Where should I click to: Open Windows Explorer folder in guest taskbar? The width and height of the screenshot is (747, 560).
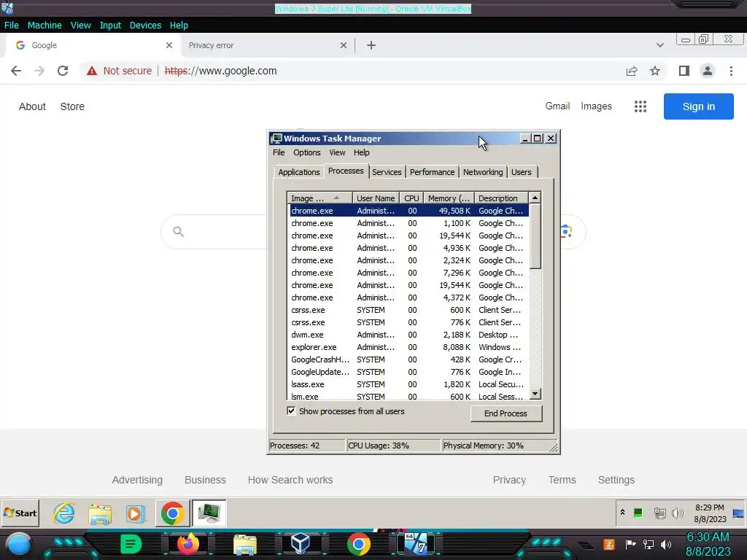[100, 513]
